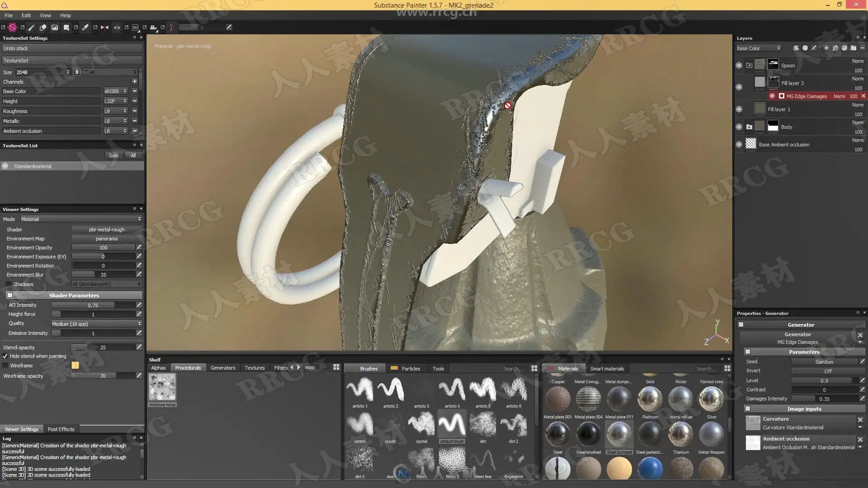868x488 pixels.
Task: Enable the Wireframe checkbox
Action: [5, 366]
